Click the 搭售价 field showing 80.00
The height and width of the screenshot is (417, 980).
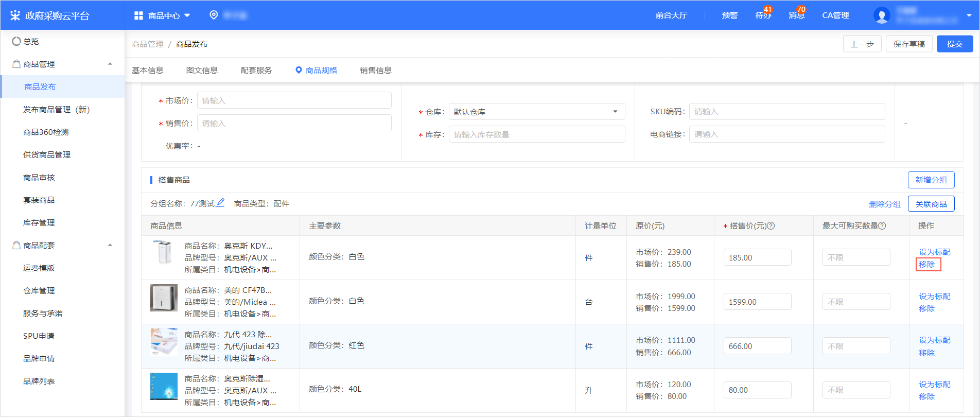[757, 390]
